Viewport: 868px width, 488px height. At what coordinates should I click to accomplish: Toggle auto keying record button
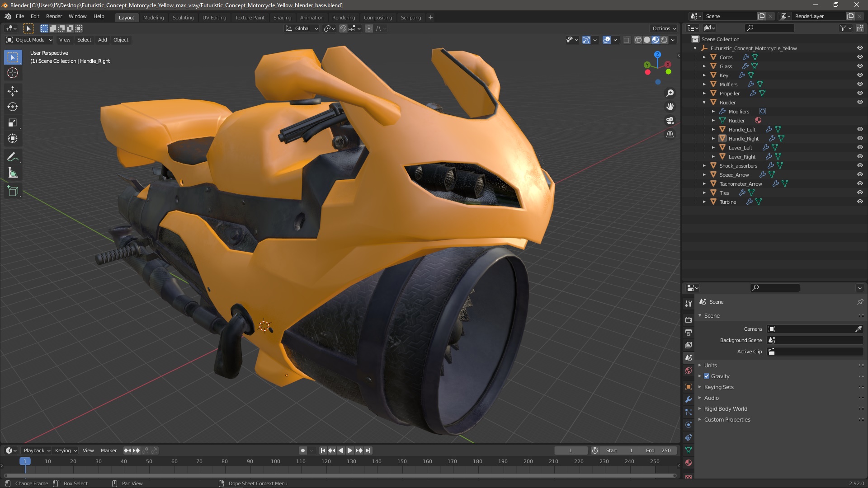(x=302, y=450)
